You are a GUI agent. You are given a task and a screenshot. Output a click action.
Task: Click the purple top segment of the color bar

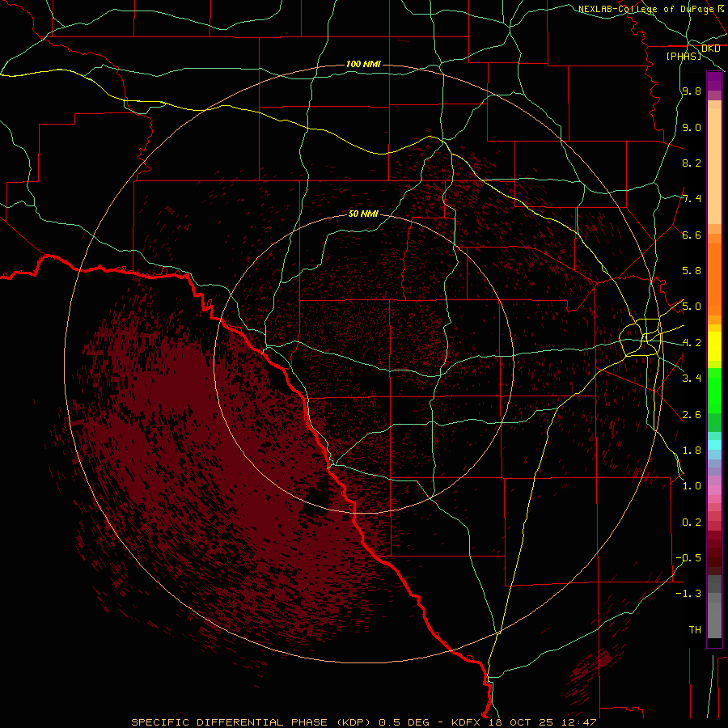point(714,81)
